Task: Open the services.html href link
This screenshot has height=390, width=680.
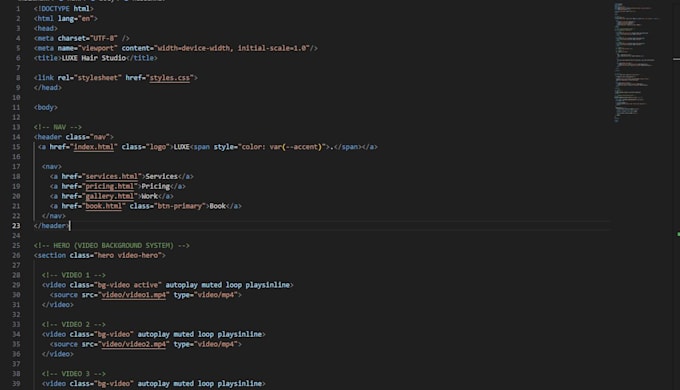Action: click(111, 177)
